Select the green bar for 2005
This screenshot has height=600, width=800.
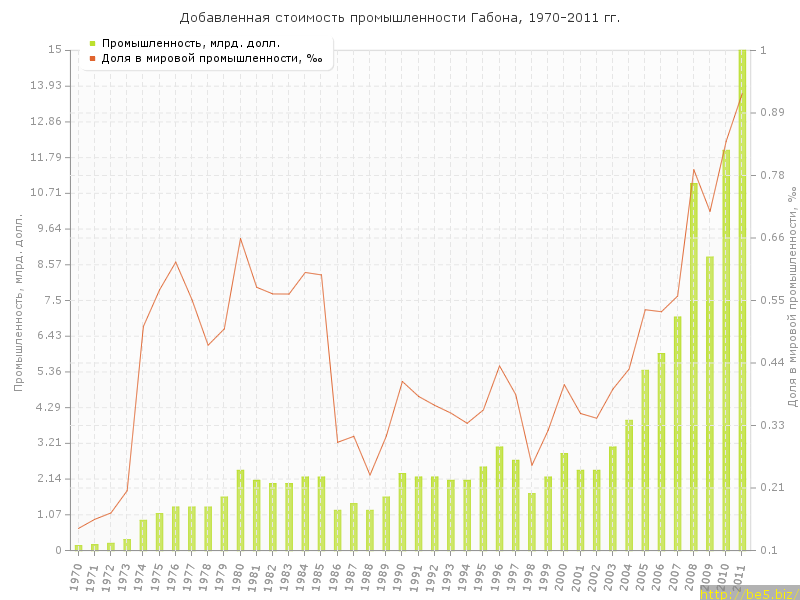pos(645,460)
